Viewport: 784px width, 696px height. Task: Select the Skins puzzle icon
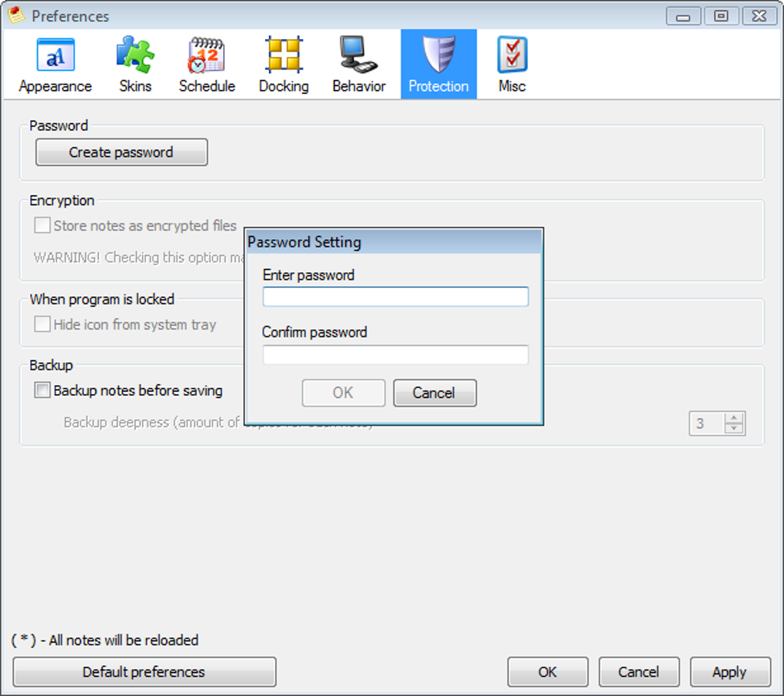pyautogui.click(x=135, y=54)
